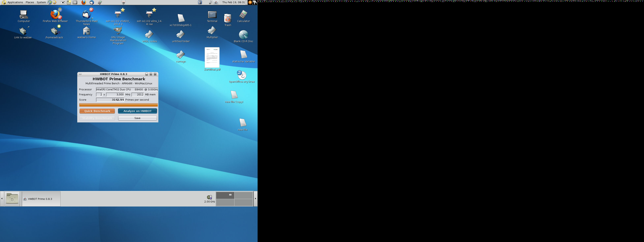Image resolution: width=644 pixels, height=242 pixels.
Task: Click the web browser globe panel icon
Action: [x=50, y=2]
